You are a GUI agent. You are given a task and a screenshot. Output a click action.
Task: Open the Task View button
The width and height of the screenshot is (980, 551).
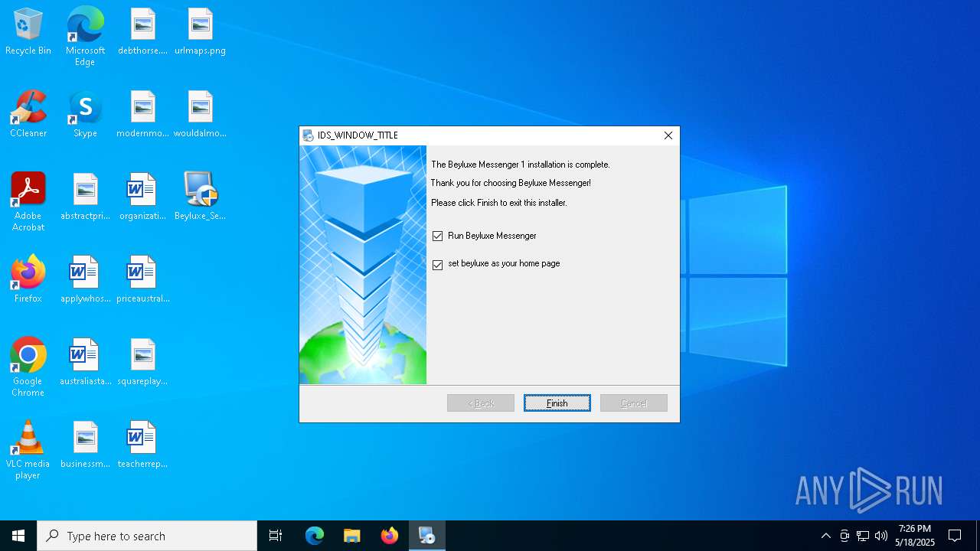pos(276,536)
